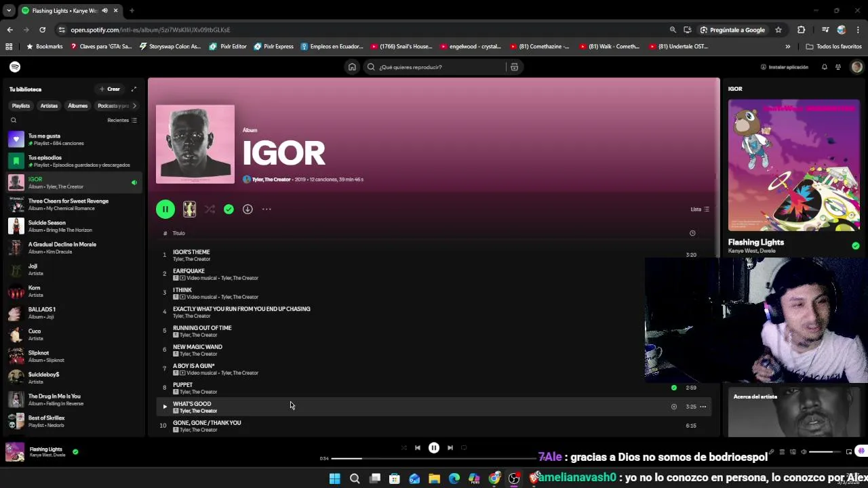The image size is (868, 488).
Task: Open Three Cheers for Sweet Revenge album
Action: tap(73, 205)
